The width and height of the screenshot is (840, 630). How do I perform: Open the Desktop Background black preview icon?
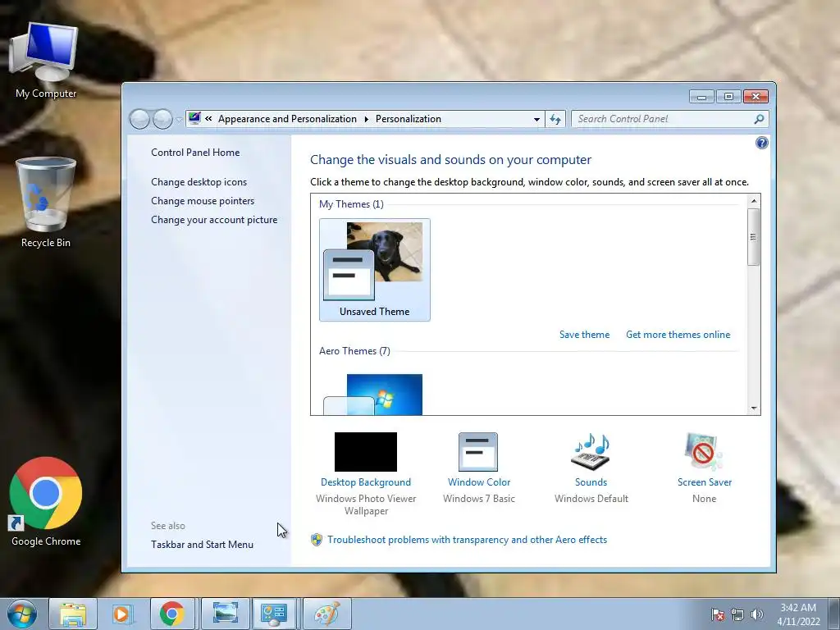click(365, 452)
